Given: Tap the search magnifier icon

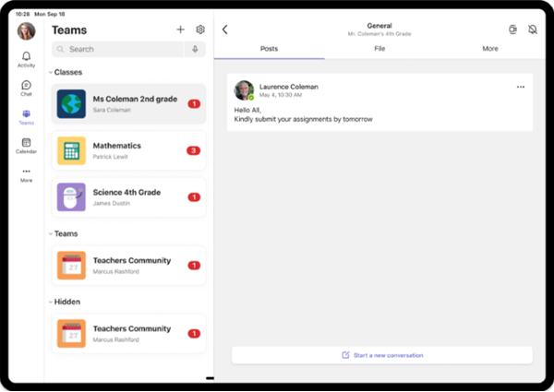Looking at the screenshot, I should tap(61, 49).
